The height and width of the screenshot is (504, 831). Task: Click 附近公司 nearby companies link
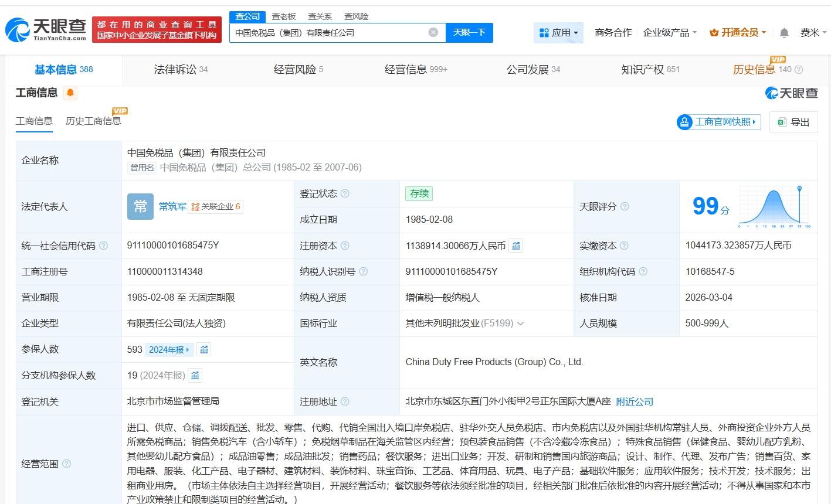tap(635, 401)
